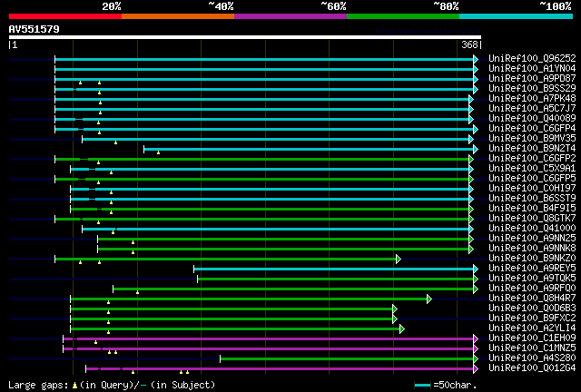The width and height of the screenshot is (581, 392).
Task: Click the UniRef100_A2YLI4 label
Action: click(532, 328)
